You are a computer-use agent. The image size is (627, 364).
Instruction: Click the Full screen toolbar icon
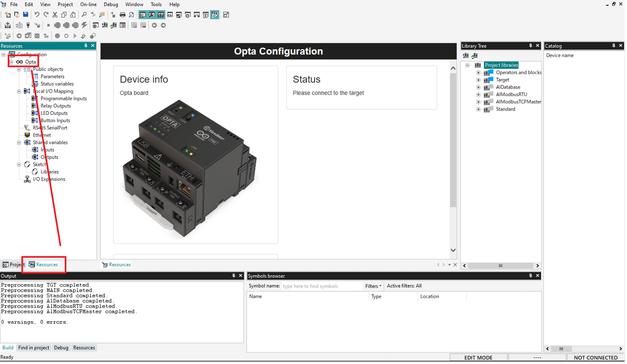[226, 15]
